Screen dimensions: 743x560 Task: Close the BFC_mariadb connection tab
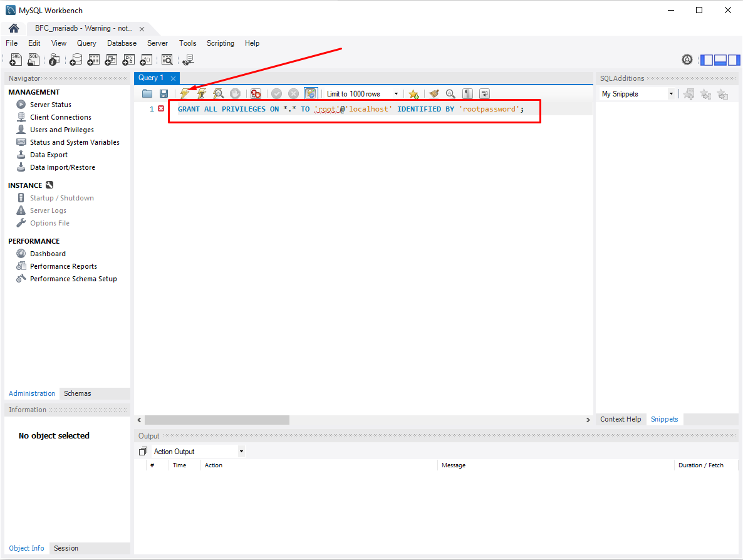(x=142, y=29)
